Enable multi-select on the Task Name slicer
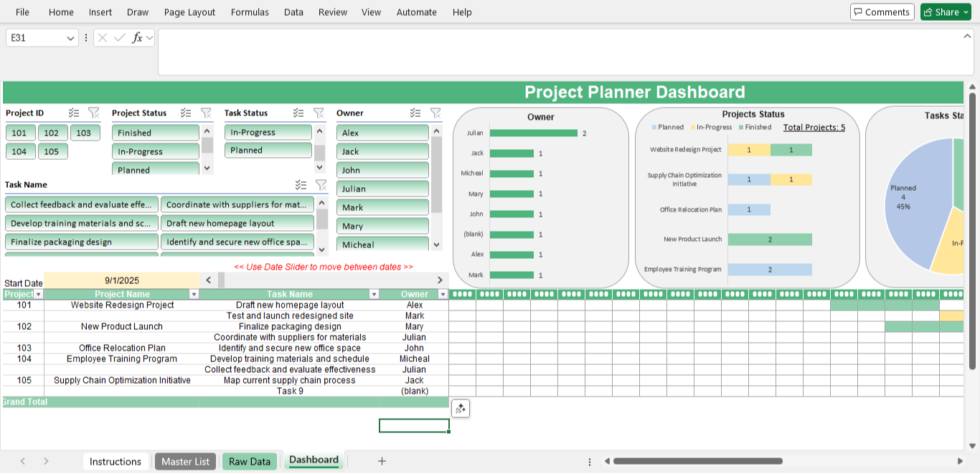 pos(301,184)
